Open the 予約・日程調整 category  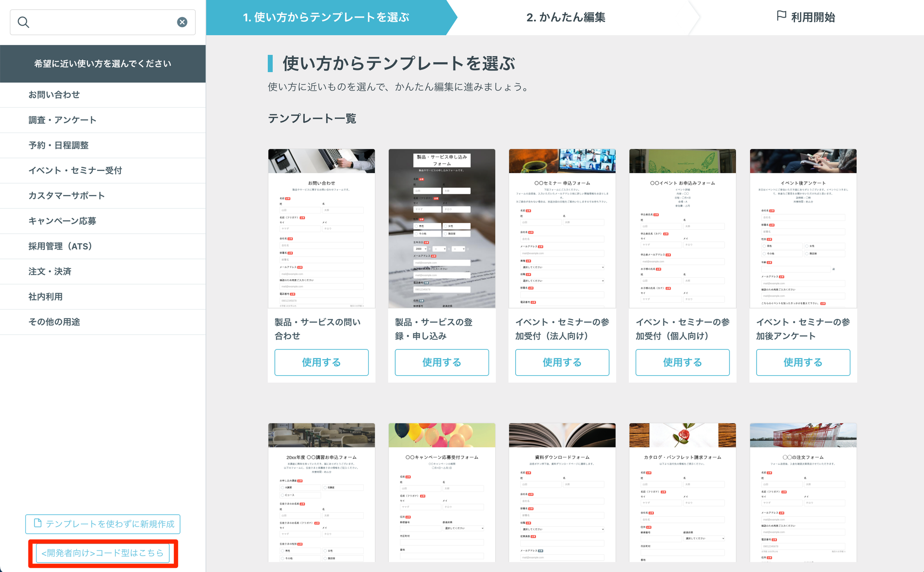coord(59,145)
